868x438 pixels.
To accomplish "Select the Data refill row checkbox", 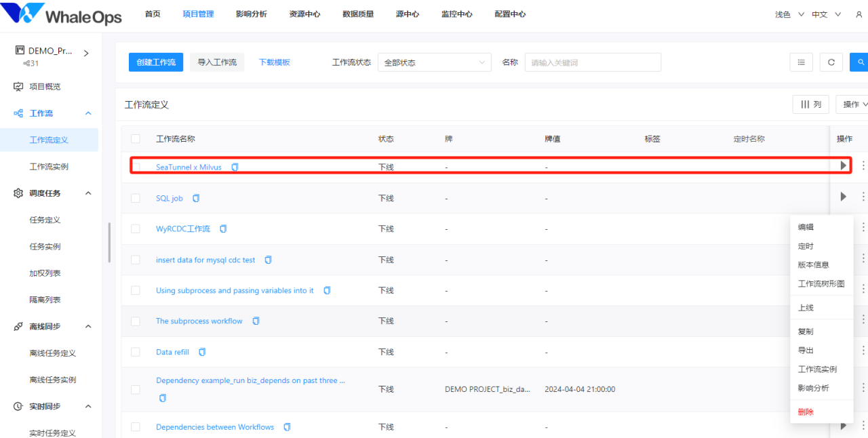I will [136, 352].
